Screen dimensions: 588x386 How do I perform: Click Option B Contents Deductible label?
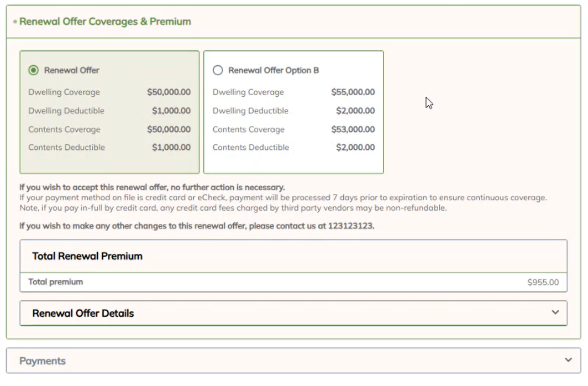(x=251, y=148)
